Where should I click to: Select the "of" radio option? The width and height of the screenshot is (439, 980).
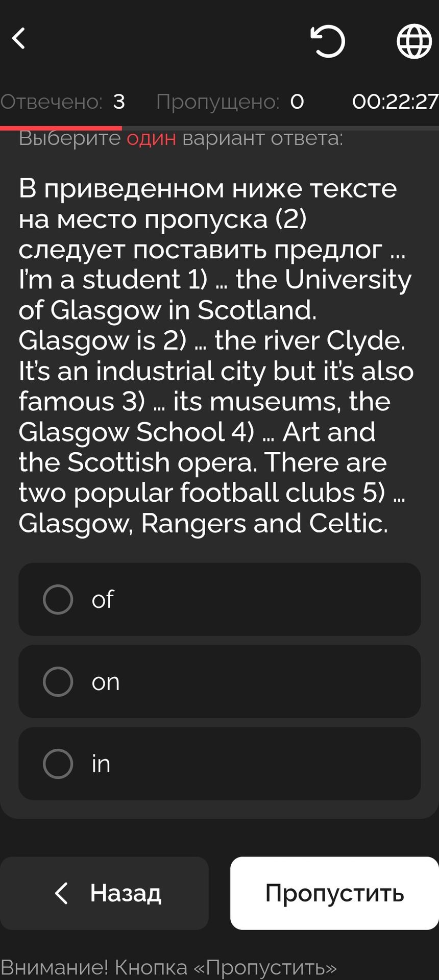point(58,599)
